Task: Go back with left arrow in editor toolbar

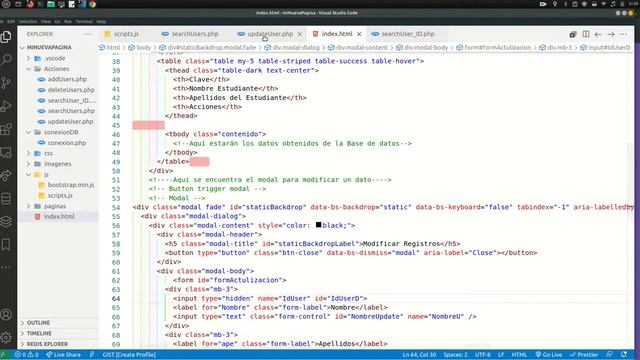Action: coord(598,34)
